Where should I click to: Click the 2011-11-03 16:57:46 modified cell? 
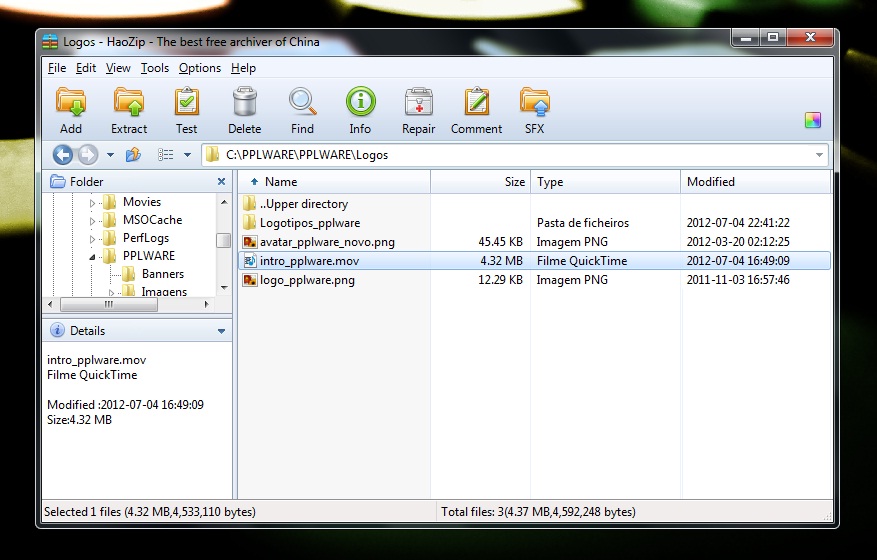738,280
